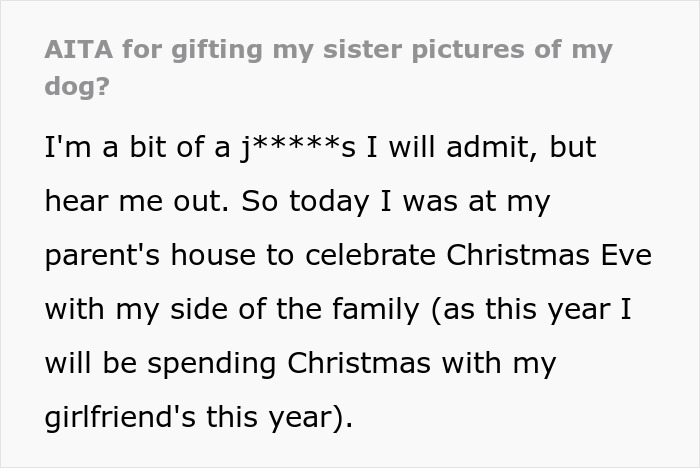The height and width of the screenshot is (468, 700).
Task: Click the word "dog?" in the title
Action: click(x=76, y=86)
